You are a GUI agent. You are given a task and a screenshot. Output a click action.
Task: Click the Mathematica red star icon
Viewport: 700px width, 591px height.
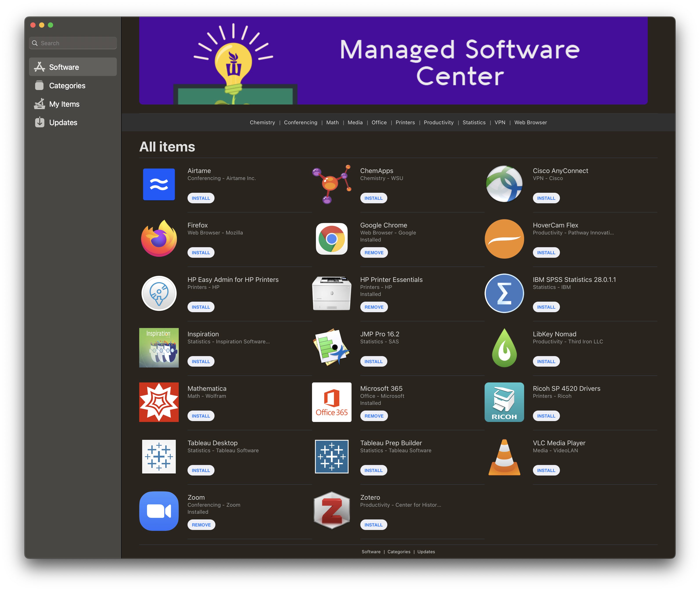pos(159,402)
